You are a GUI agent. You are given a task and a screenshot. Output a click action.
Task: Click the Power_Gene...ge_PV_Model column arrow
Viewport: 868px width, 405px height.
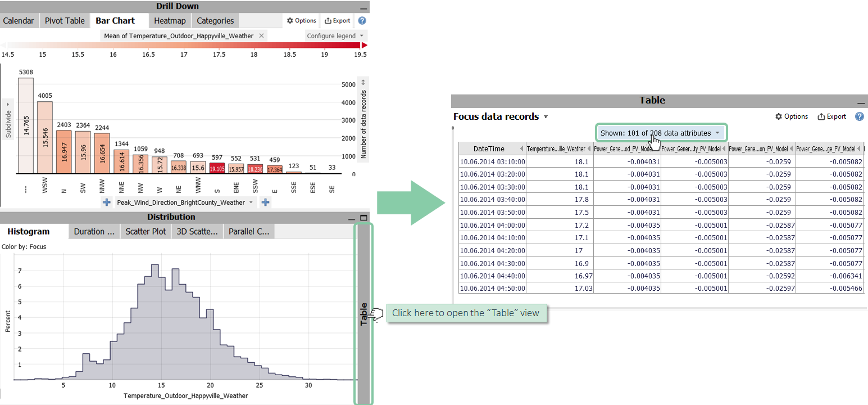[x=858, y=148]
